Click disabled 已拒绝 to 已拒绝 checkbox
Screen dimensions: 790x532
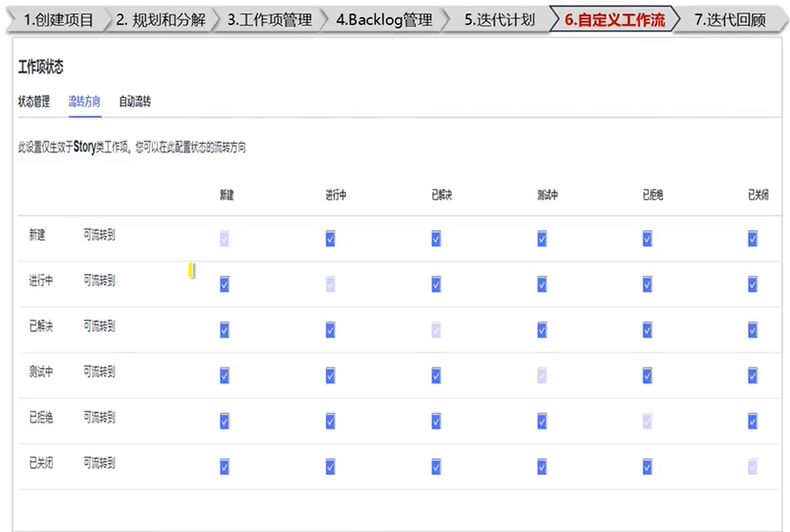pyautogui.click(x=647, y=421)
